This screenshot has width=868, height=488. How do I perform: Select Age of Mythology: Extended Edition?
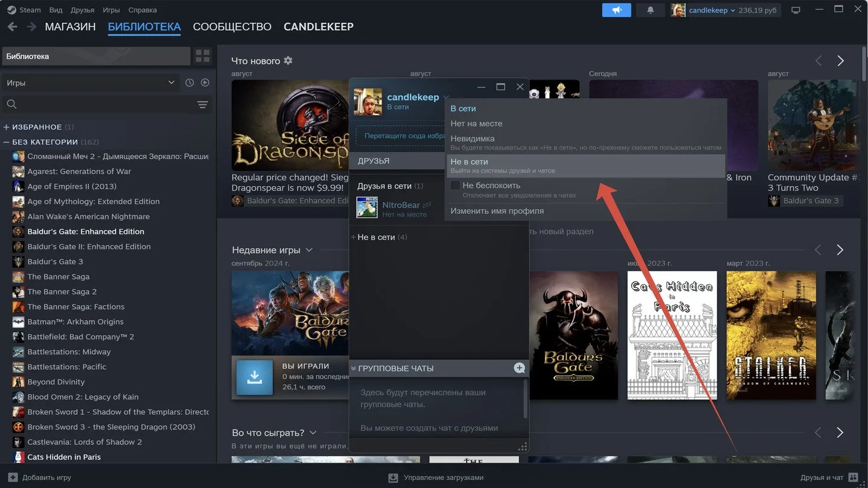tap(93, 201)
